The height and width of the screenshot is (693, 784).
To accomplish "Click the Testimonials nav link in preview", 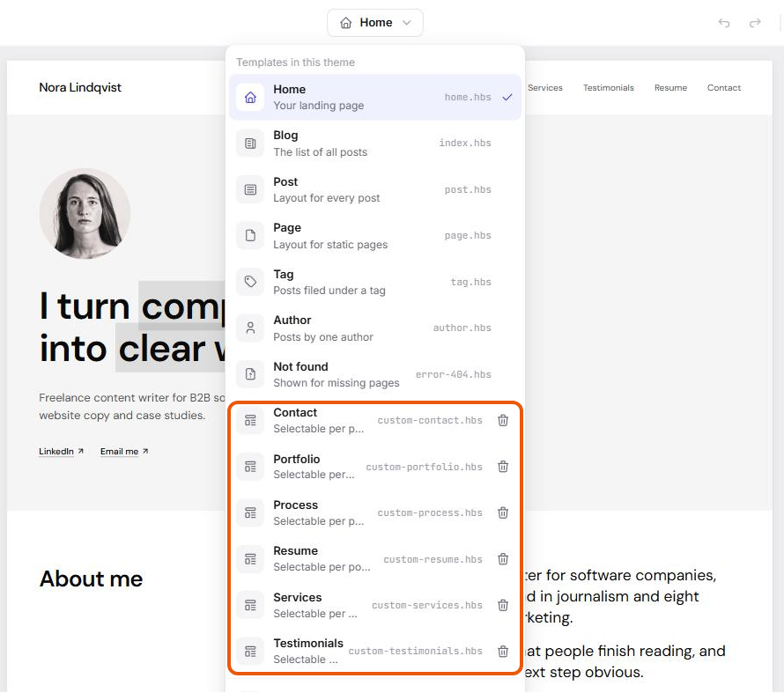I will point(609,88).
